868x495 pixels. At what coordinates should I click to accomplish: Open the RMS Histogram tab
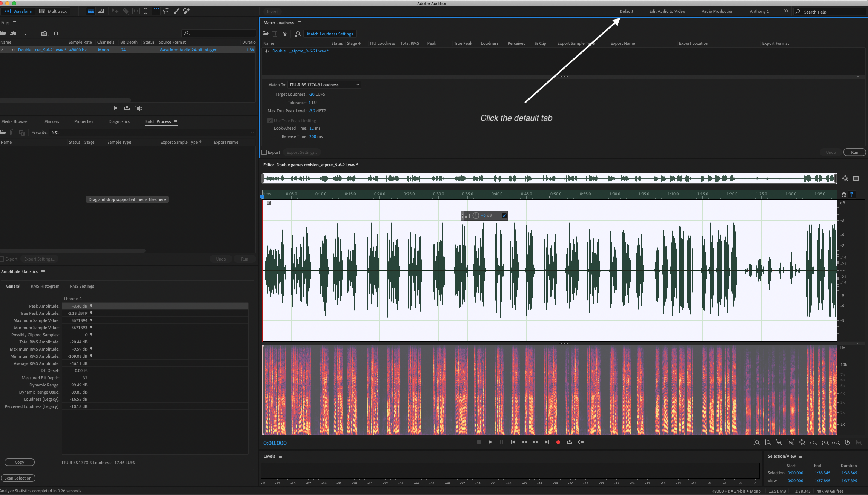pyautogui.click(x=45, y=286)
